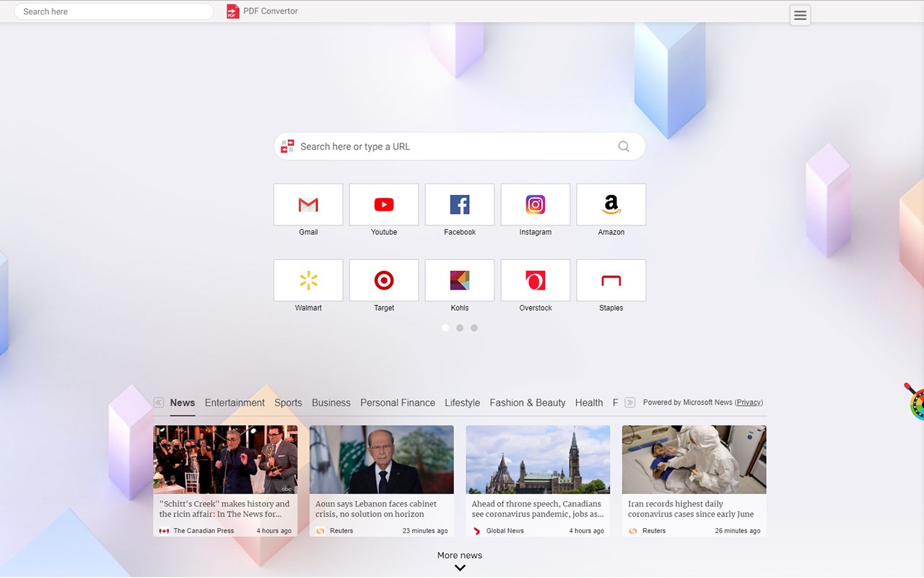Open the Aoun says Lebanon faces cabinet crisis headline
This screenshot has height=578, width=924.
[x=376, y=509]
